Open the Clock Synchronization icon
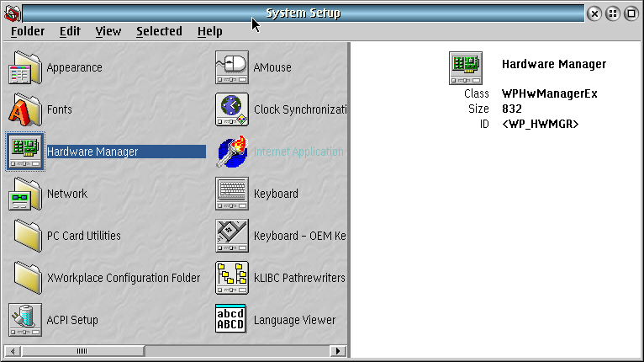The width and height of the screenshot is (644, 362). (232, 109)
